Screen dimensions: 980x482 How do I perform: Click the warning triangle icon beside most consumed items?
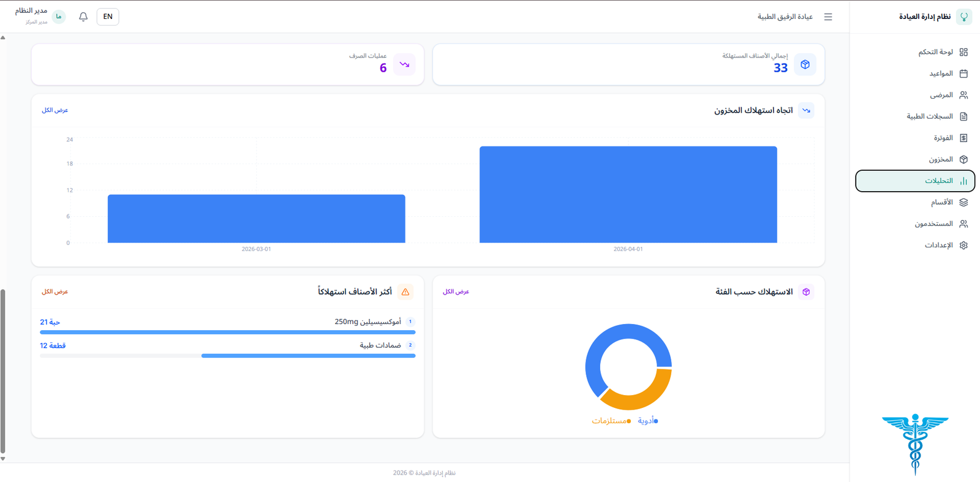pos(405,292)
